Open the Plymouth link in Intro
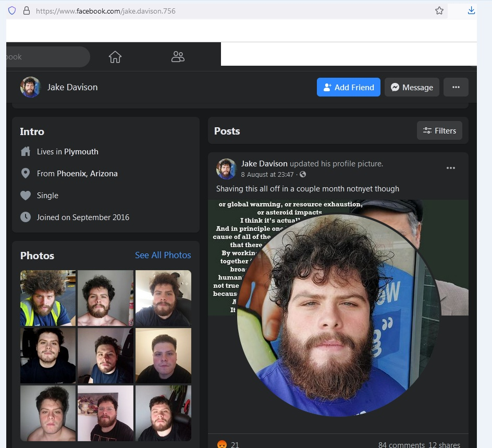Screen dimensions: 492x448 [x=81, y=152]
